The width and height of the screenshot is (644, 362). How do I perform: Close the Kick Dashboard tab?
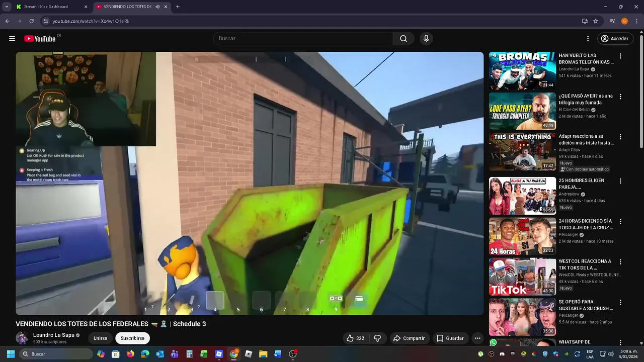[x=86, y=7]
